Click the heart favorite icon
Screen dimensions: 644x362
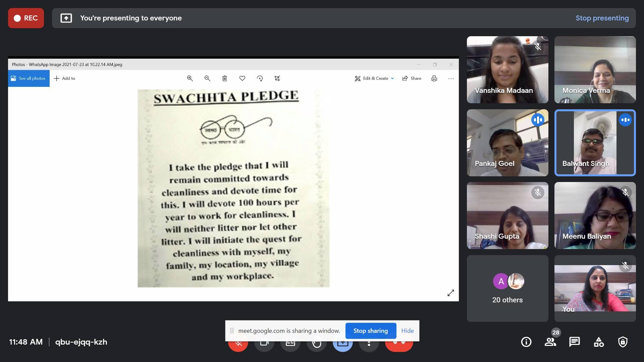242,78
